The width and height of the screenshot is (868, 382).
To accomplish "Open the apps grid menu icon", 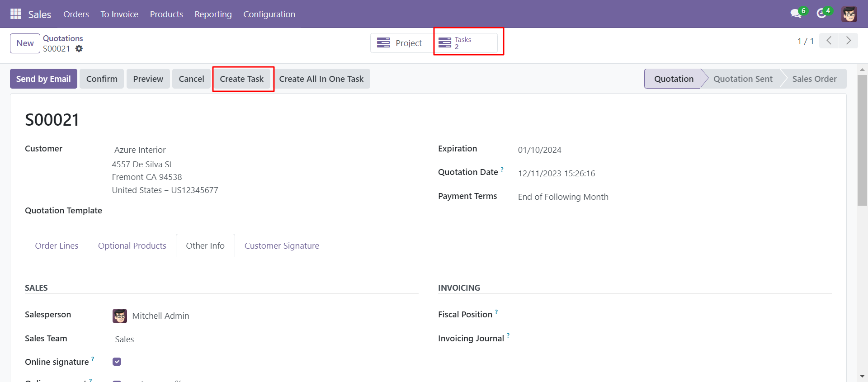I will pos(16,14).
